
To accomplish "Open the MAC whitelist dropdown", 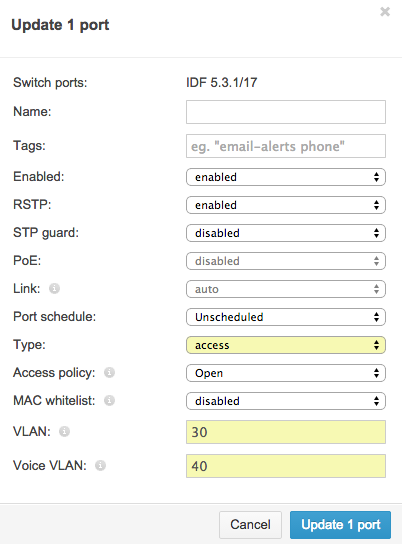I will click(286, 401).
